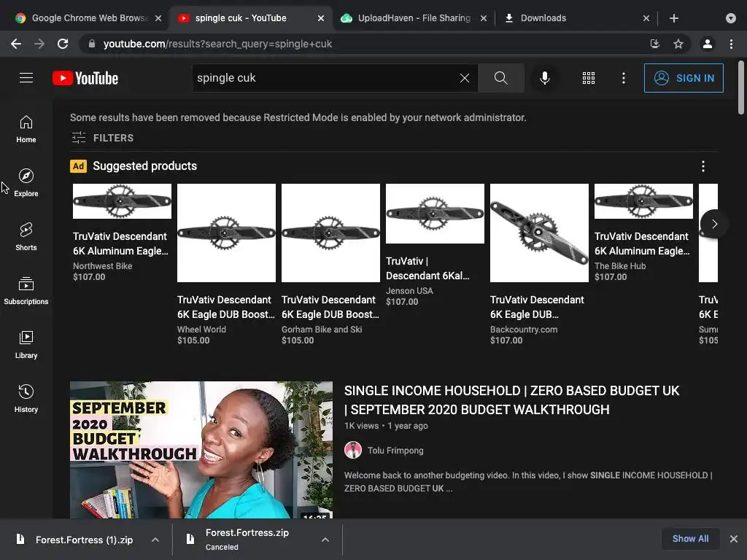Click the page vertical scrollbar
Viewport: 747px width, 560px height.
coord(741,87)
